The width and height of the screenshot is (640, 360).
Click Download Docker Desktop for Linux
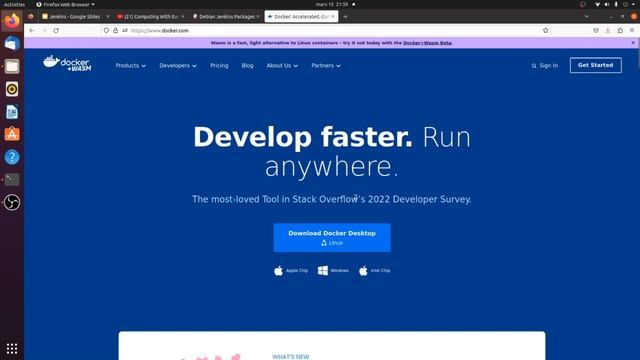click(332, 238)
